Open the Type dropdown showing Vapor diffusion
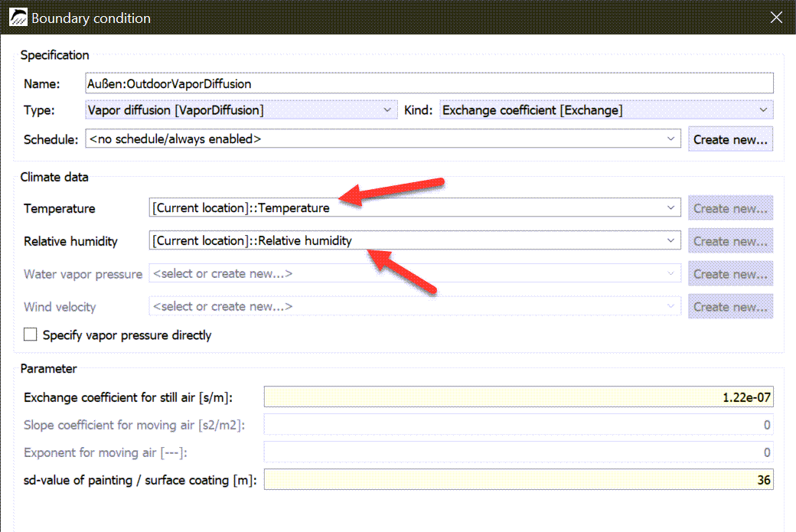This screenshot has width=796, height=532. (x=241, y=110)
